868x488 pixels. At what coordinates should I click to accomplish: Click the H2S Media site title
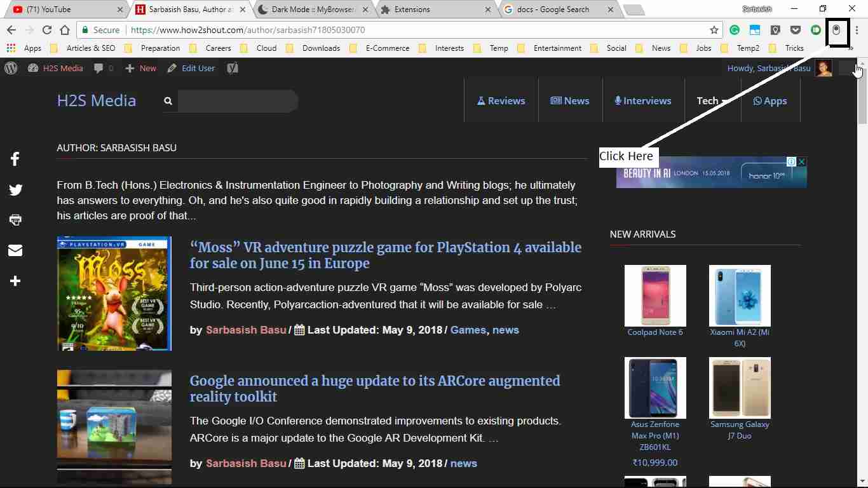(97, 100)
